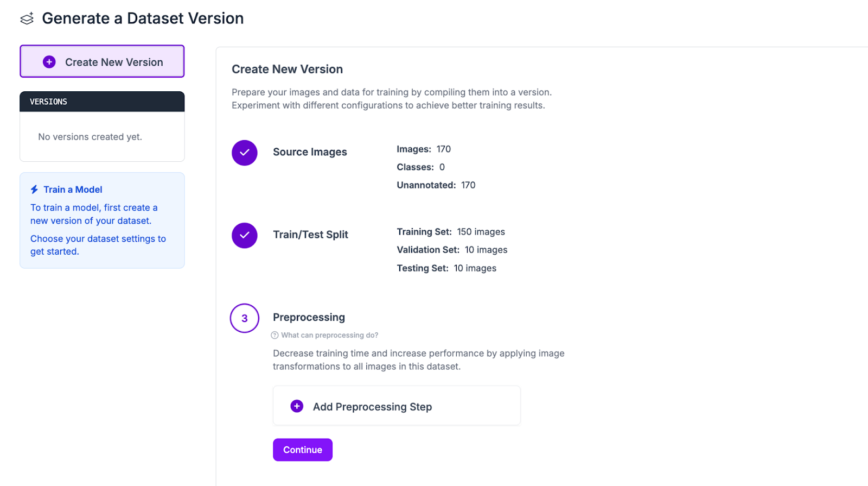This screenshot has height=486, width=868.
Task: Click the VERSIONS panel header
Action: click(102, 102)
